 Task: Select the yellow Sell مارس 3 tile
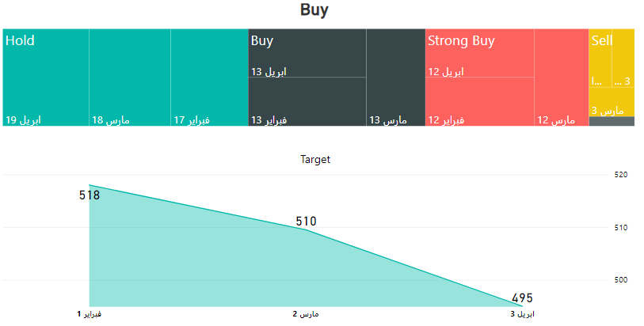pyautogui.click(x=612, y=102)
